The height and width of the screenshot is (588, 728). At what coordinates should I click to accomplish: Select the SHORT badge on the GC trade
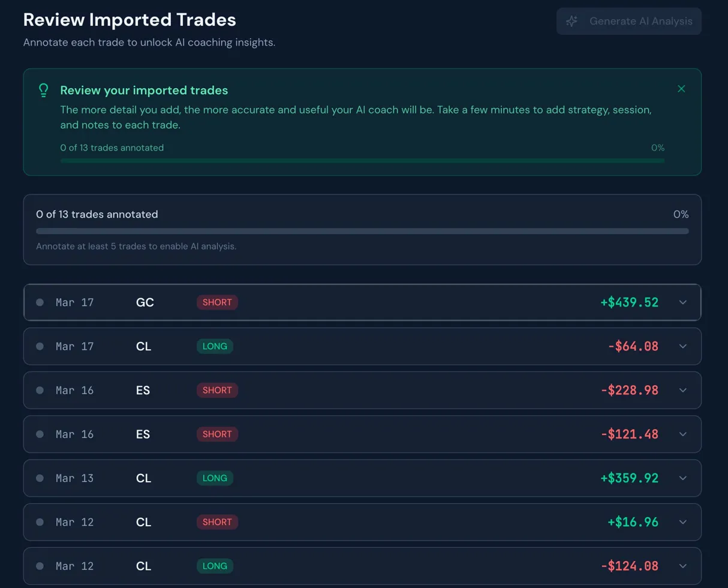coord(217,302)
